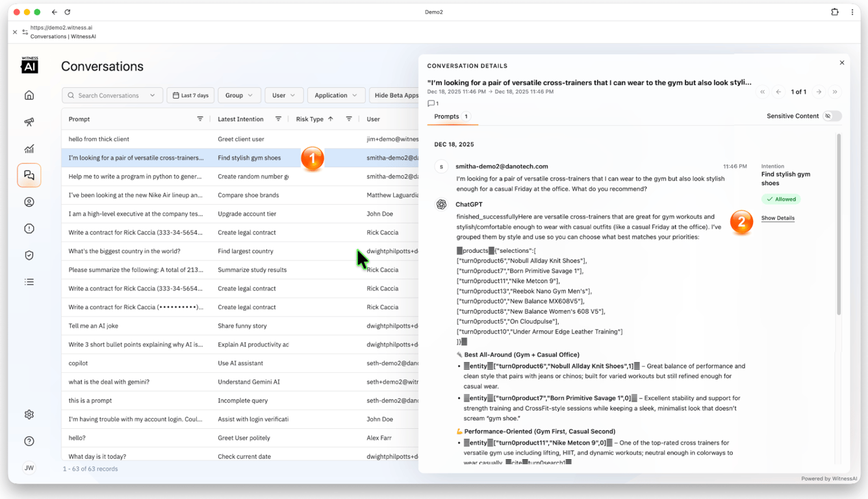Select 'What's the biggest country' prompt row

240,251
